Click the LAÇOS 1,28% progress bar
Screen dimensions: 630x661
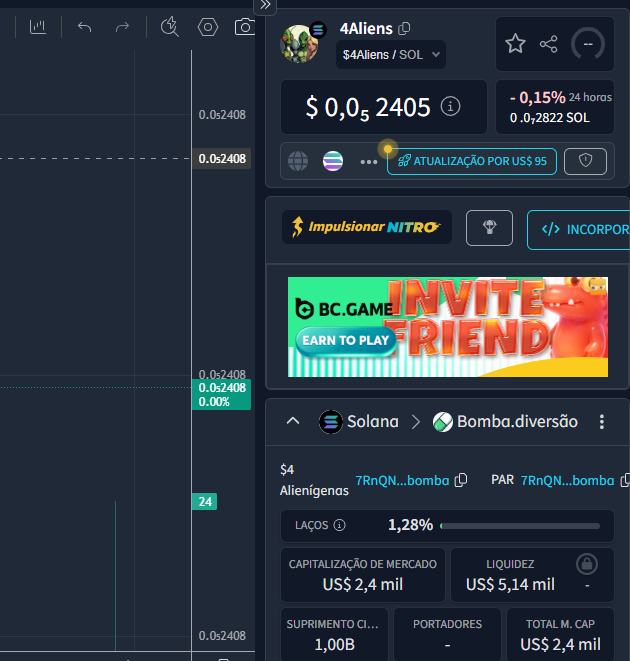[x=520, y=526]
